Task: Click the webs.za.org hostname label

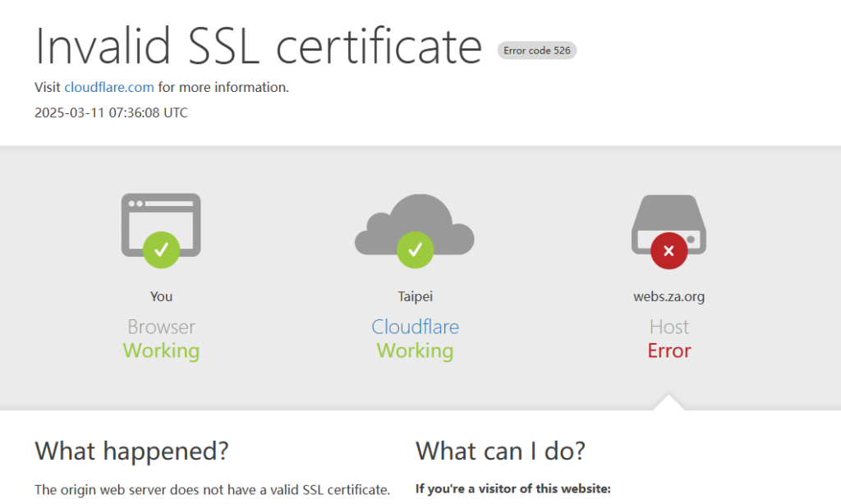Action: pos(669,296)
